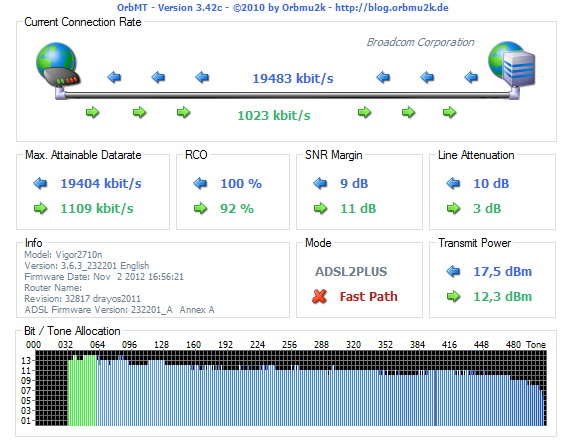
Task: Click tone 256 marker on allocation chart
Action: pyautogui.click(x=289, y=345)
